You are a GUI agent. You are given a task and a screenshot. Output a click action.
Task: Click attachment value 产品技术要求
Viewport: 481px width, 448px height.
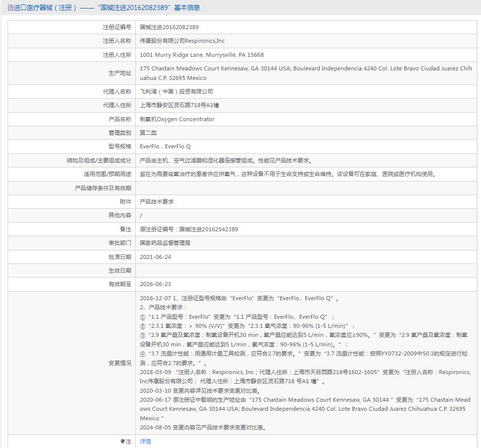click(x=156, y=202)
